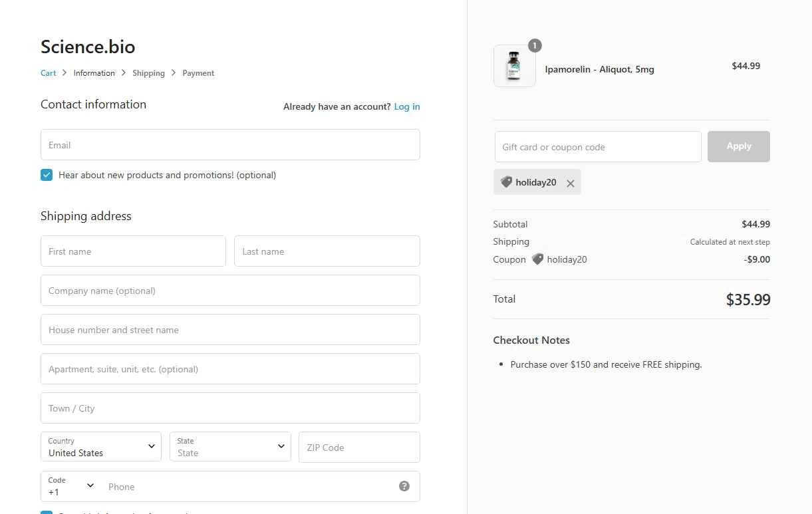Viewport: 812px width, 514px height.
Task: Click the First name input
Action: pos(133,251)
